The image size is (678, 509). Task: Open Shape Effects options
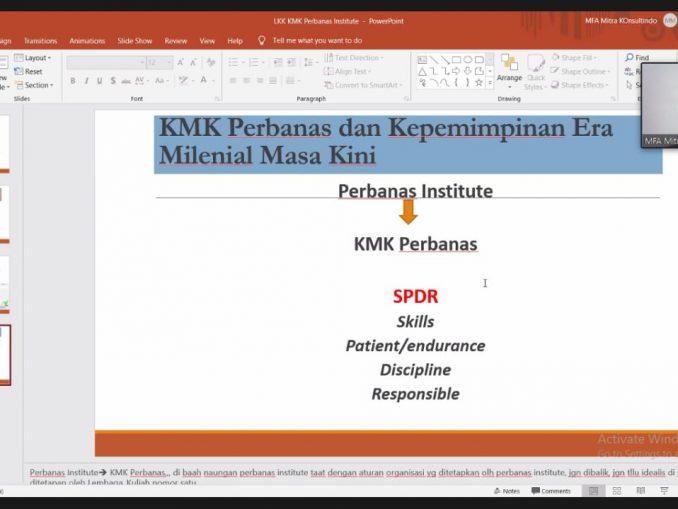pos(579,85)
